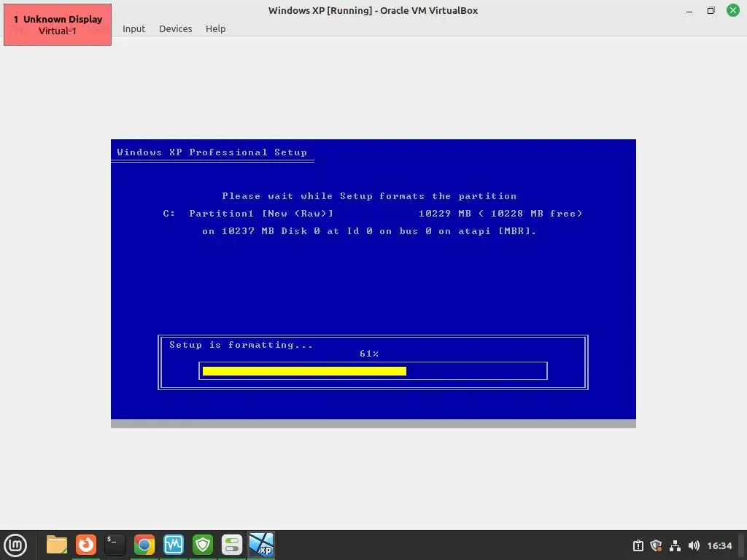Viewport: 747px width, 560px height.
Task: Open the network connections tray icon
Action: 675,545
